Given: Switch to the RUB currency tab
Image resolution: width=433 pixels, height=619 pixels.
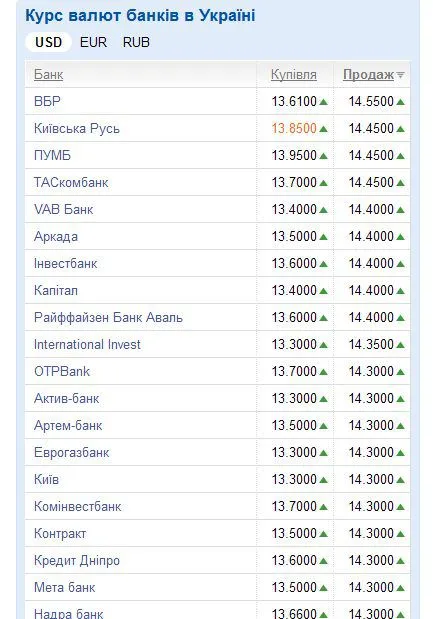Looking at the screenshot, I should 136,42.
